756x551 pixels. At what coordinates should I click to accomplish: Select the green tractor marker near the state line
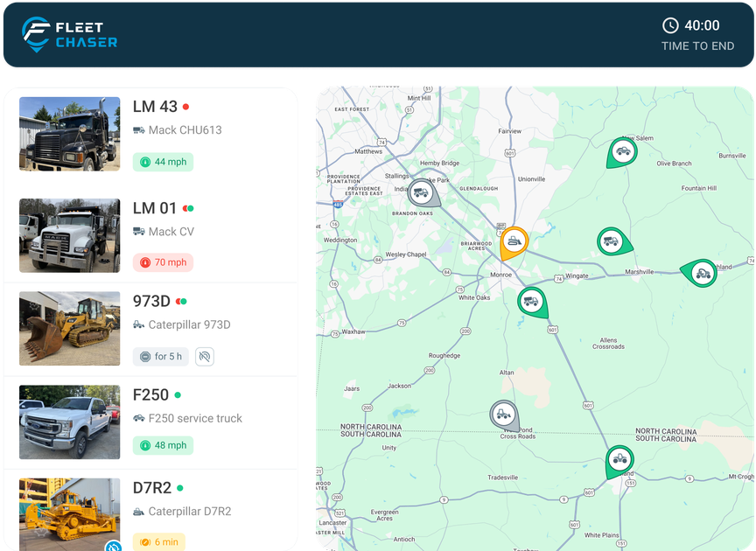click(619, 457)
